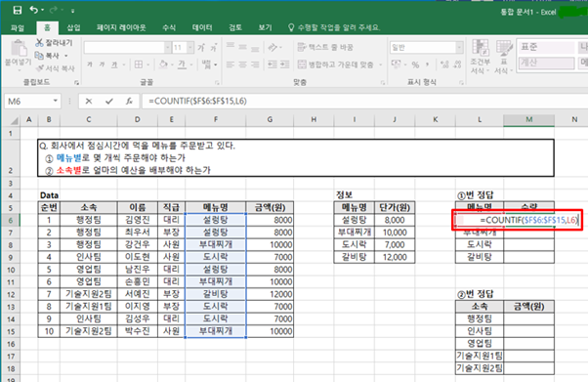Switch to the 수식 tab

(x=169, y=27)
